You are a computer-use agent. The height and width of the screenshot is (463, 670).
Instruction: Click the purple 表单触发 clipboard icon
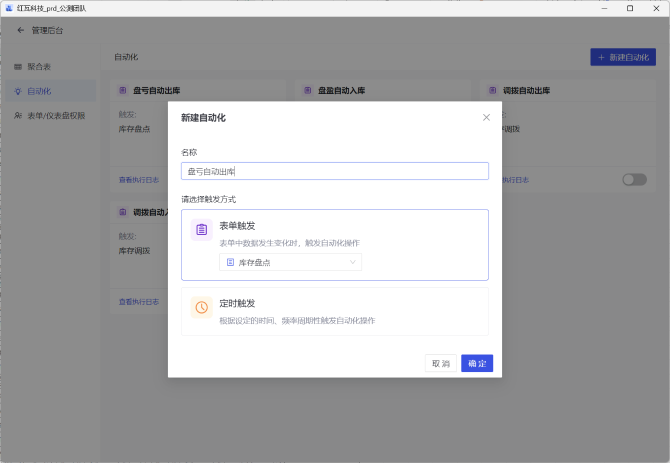[x=202, y=229]
